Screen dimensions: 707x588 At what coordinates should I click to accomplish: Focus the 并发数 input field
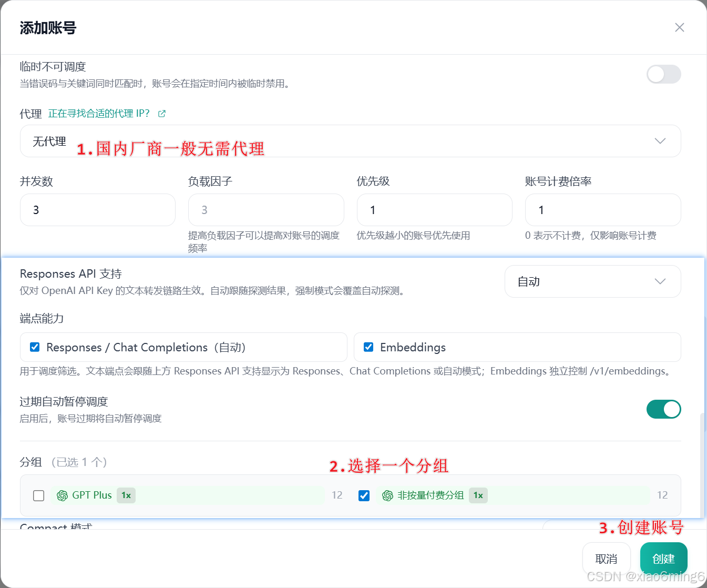[x=97, y=210]
